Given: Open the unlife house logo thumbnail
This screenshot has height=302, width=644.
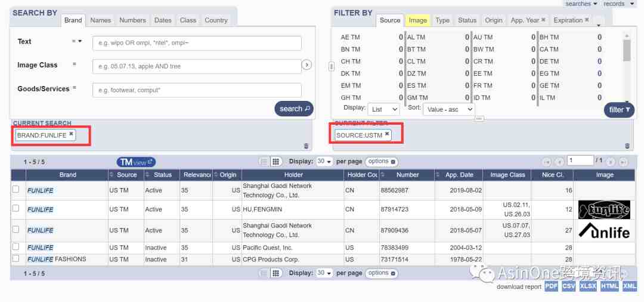Looking at the screenshot, I should point(603,231).
